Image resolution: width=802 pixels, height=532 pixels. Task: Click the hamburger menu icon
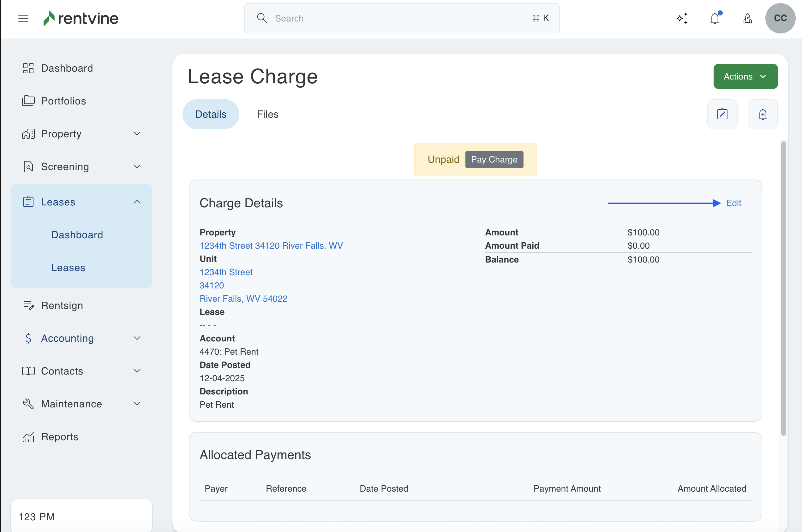coord(23,18)
